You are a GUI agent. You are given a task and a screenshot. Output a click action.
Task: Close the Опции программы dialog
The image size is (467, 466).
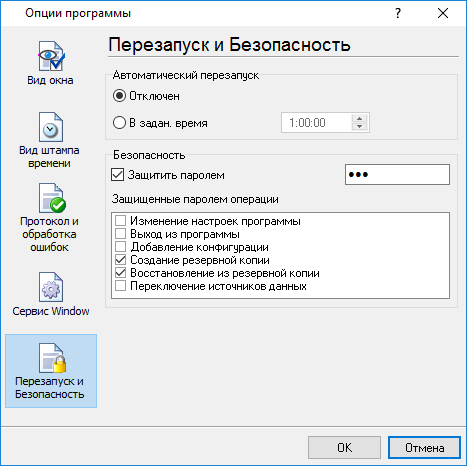[443, 13]
